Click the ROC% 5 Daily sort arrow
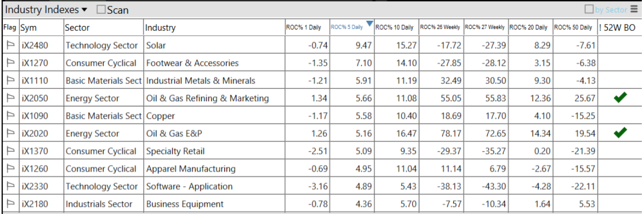The width and height of the screenshot is (644, 214). pyautogui.click(x=370, y=23)
